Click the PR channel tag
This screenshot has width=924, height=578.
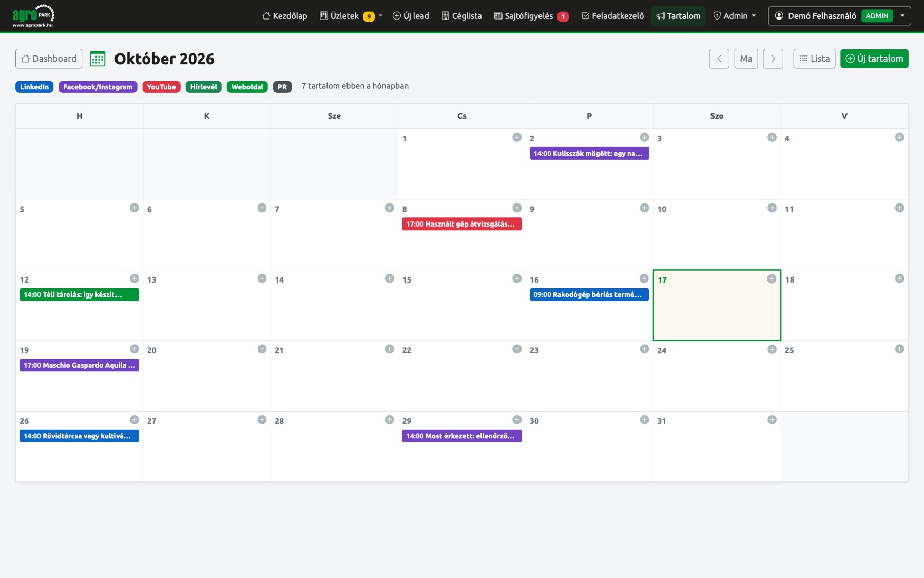(282, 87)
